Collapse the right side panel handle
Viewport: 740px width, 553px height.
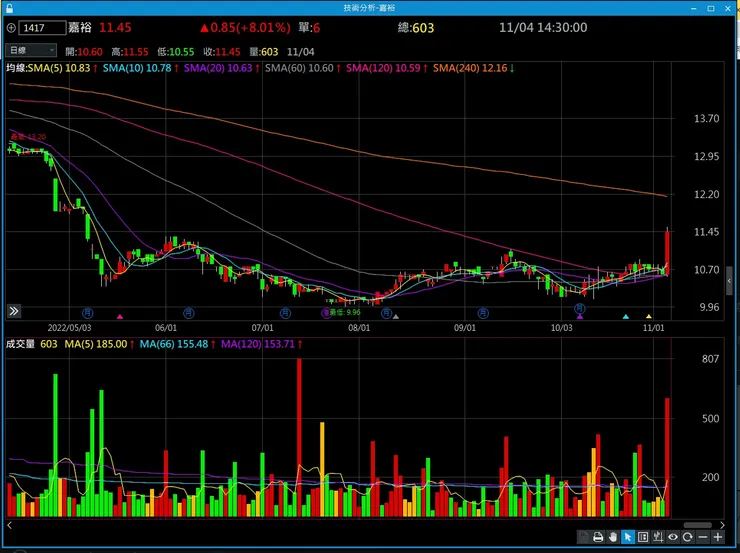tap(729, 281)
